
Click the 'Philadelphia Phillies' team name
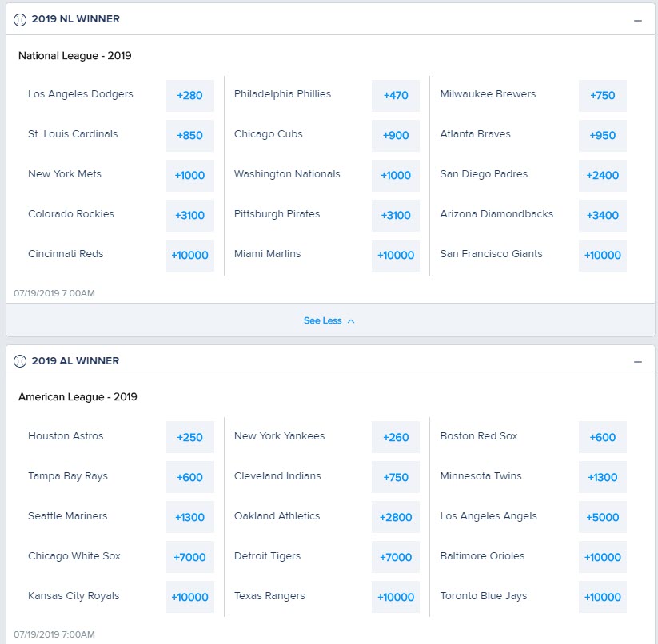(x=282, y=94)
